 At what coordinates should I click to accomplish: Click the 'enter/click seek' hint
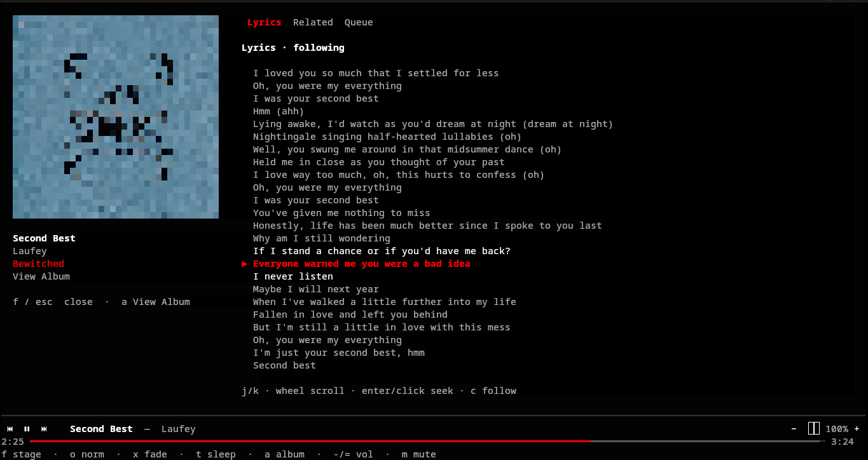coord(408,391)
